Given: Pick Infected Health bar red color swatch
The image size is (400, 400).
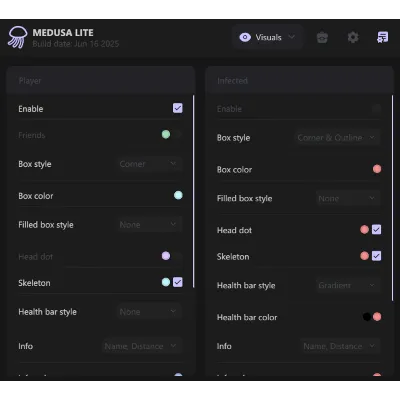Looking at the screenshot, I should point(377,317).
